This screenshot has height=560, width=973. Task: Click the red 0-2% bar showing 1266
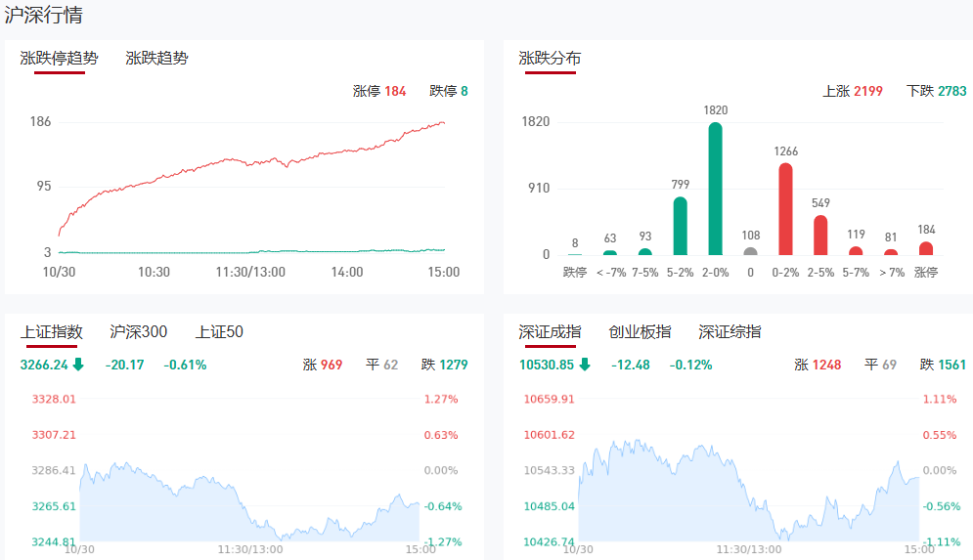pos(785,209)
